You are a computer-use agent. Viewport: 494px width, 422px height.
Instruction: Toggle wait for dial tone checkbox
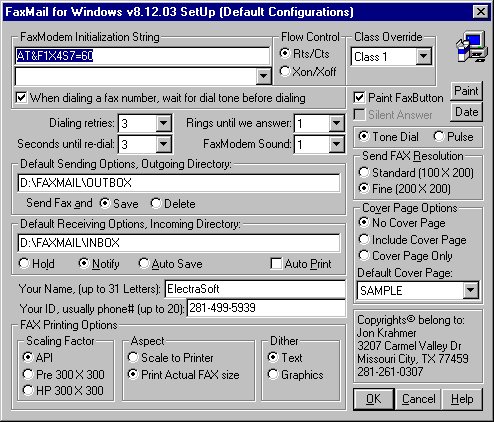21,98
